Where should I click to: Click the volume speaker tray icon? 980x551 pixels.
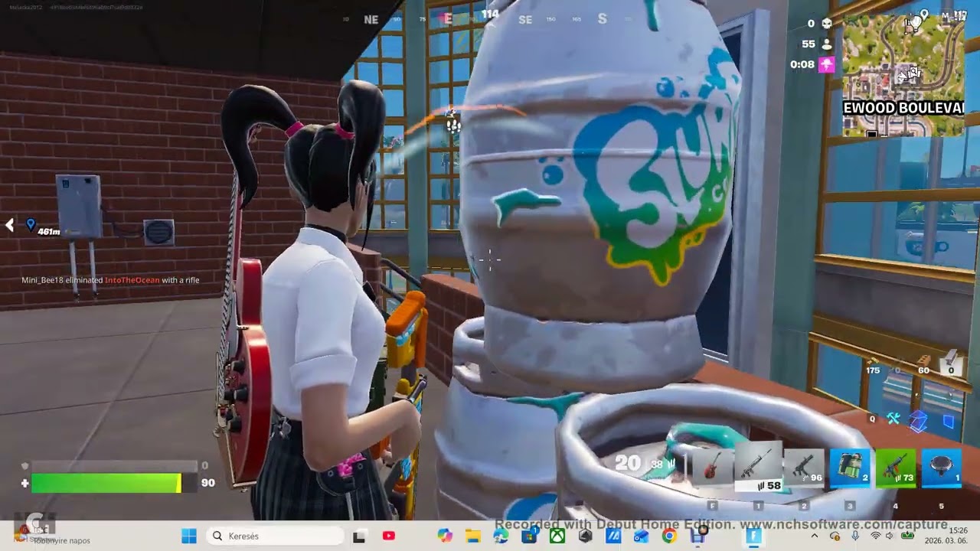(x=890, y=536)
